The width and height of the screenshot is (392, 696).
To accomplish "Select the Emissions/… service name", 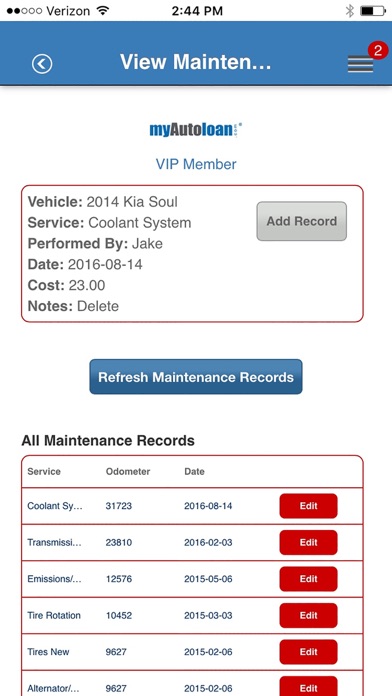I will 55,579.
